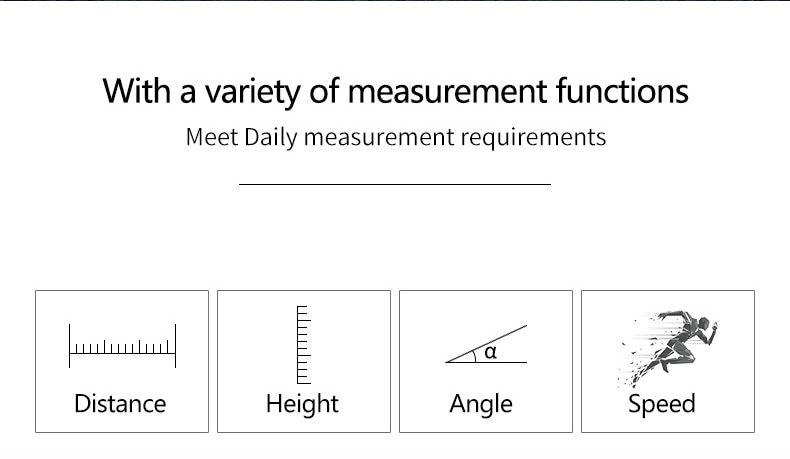Click the Distance label
This screenshot has width=790, height=459.
120,404
